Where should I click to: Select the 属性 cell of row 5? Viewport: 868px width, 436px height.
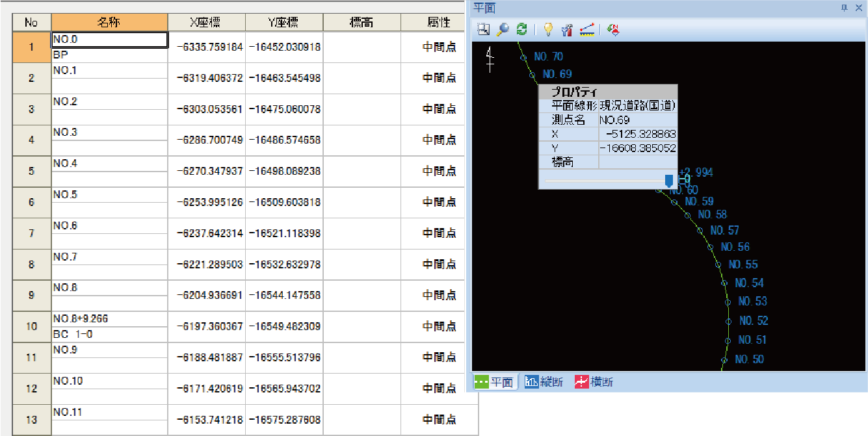click(439, 171)
